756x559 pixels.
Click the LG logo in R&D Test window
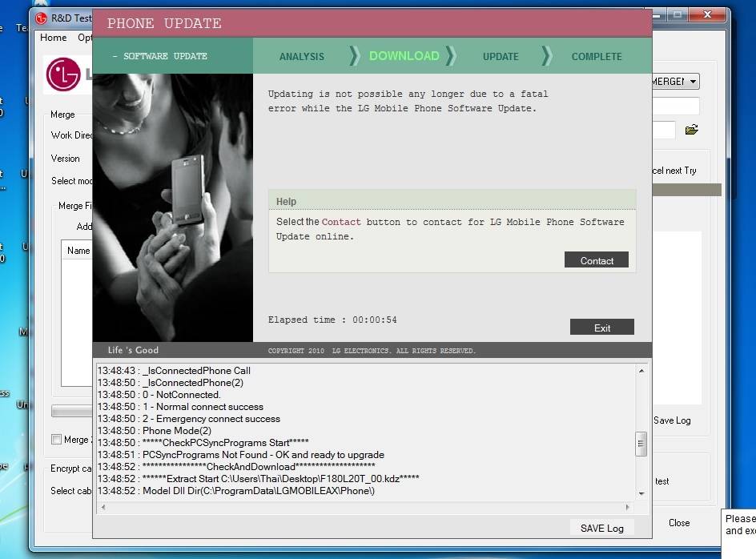click(x=63, y=74)
